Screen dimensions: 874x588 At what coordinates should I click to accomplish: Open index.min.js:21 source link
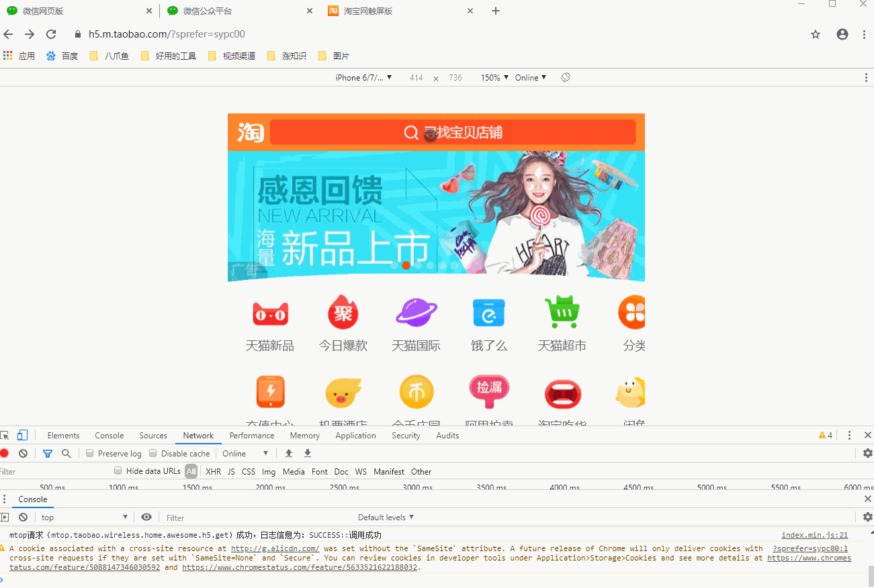(814, 535)
